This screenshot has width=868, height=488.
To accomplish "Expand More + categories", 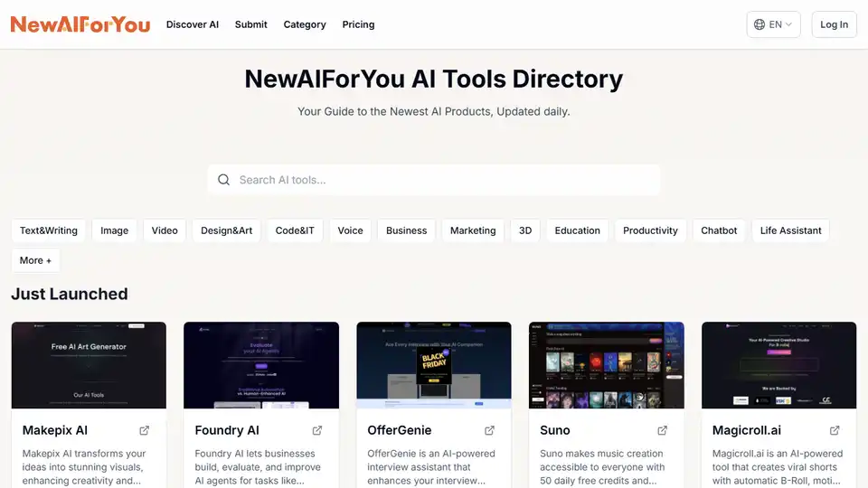I will tap(35, 260).
